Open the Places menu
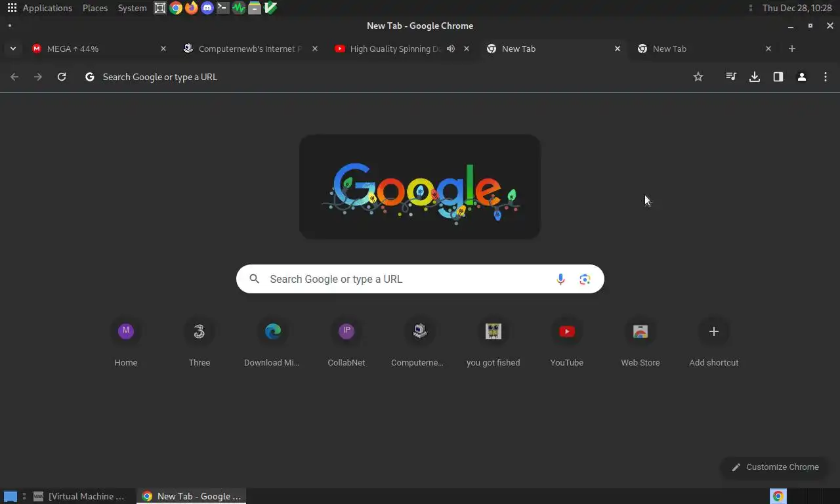Image resolution: width=840 pixels, height=504 pixels. click(x=95, y=8)
